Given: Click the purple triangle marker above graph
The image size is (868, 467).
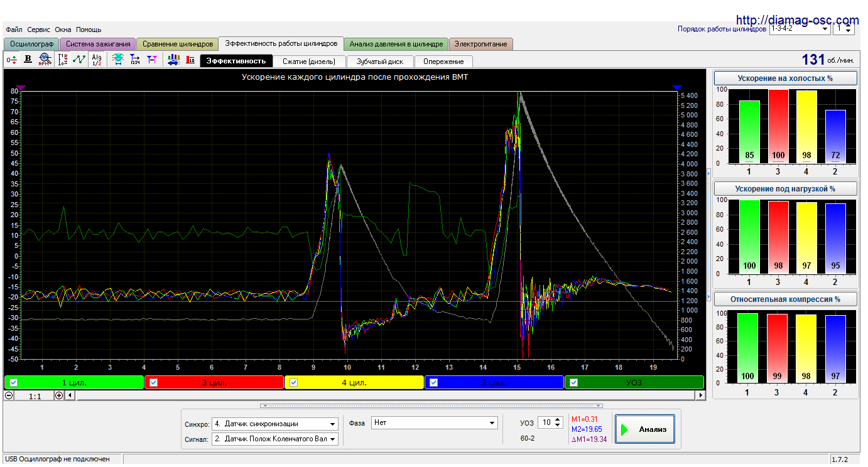Looking at the screenshot, I should (20, 87).
